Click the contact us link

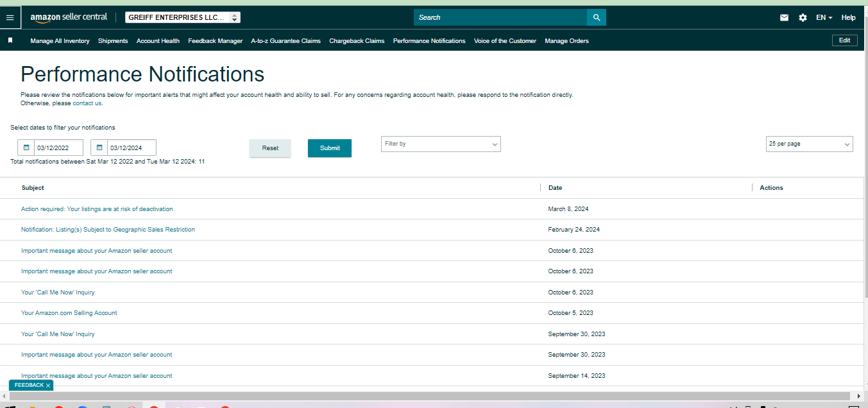coord(87,103)
